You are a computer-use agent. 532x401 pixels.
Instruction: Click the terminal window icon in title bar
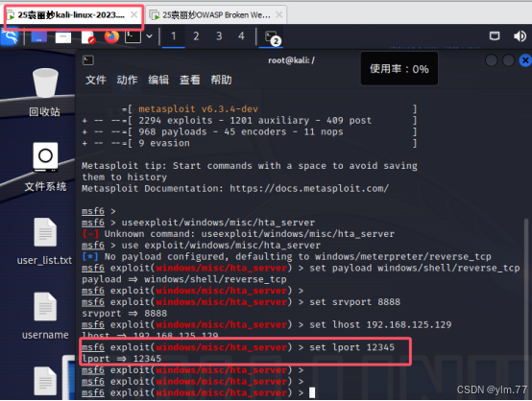click(x=88, y=60)
